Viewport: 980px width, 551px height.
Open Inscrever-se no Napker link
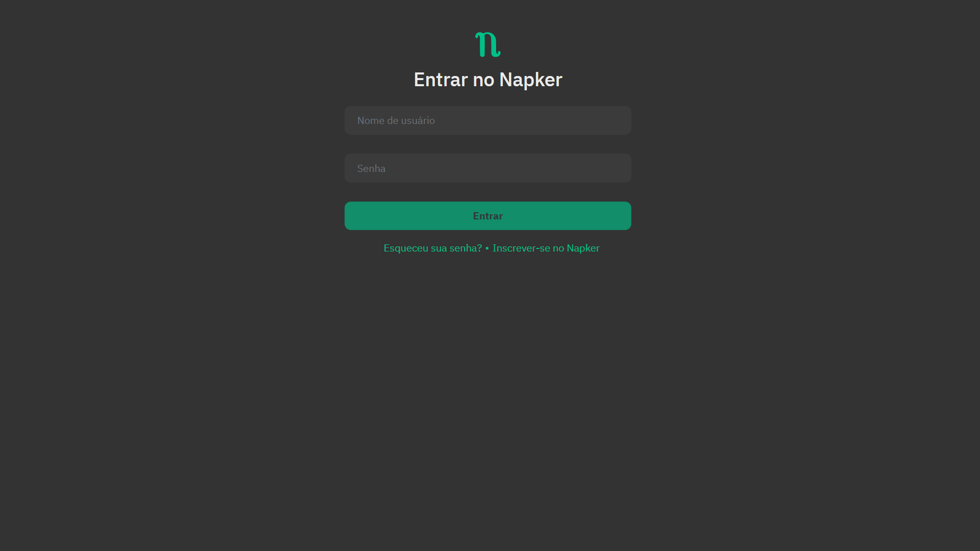click(546, 248)
